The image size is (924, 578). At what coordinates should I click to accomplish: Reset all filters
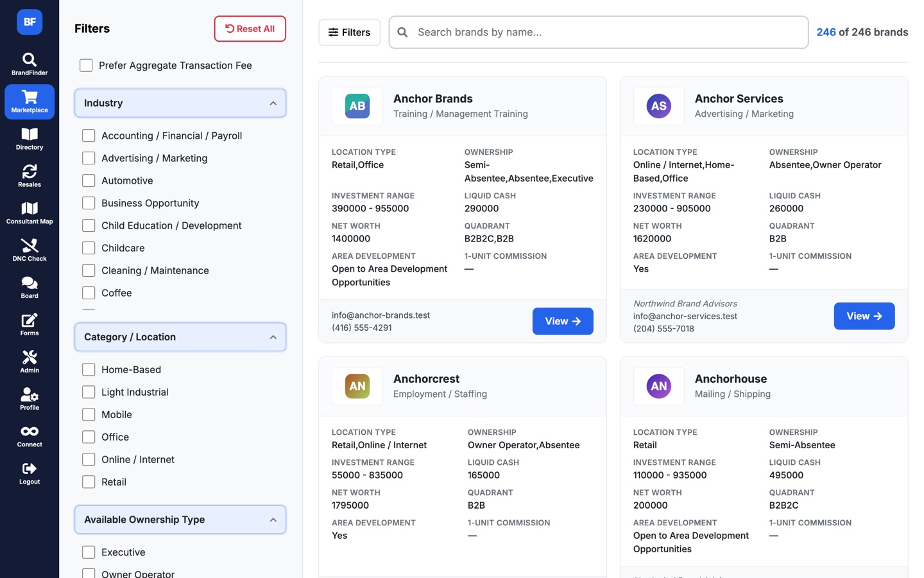tap(250, 29)
